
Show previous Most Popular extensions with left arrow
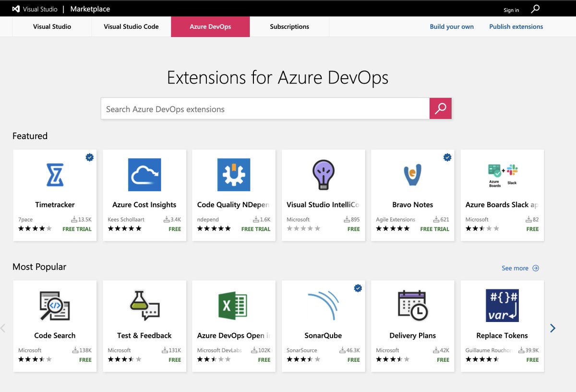tap(3, 328)
